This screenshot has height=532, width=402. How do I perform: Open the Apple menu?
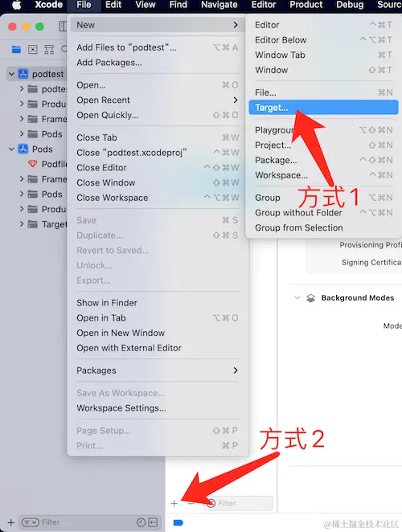coord(16,5)
